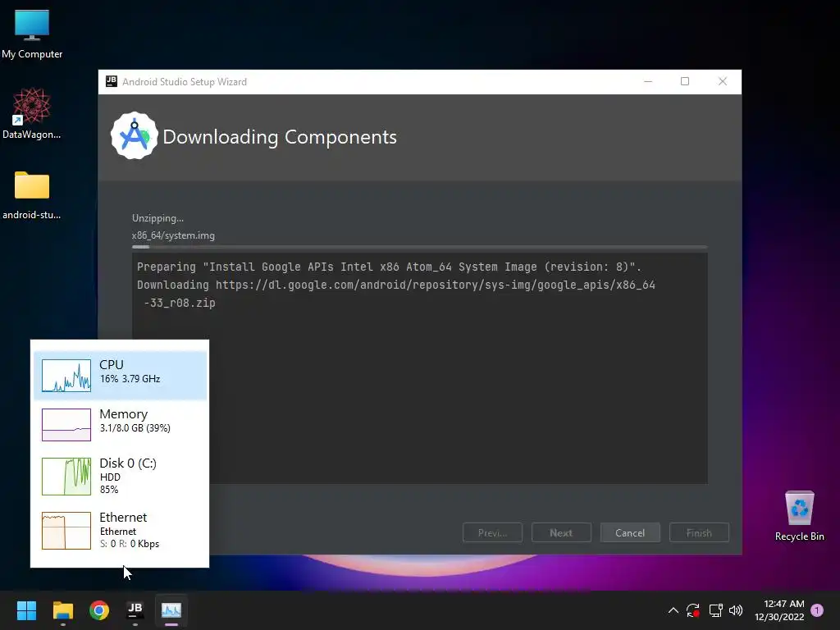
Task: Open the My Computer desktop icon
Action: coord(32,34)
